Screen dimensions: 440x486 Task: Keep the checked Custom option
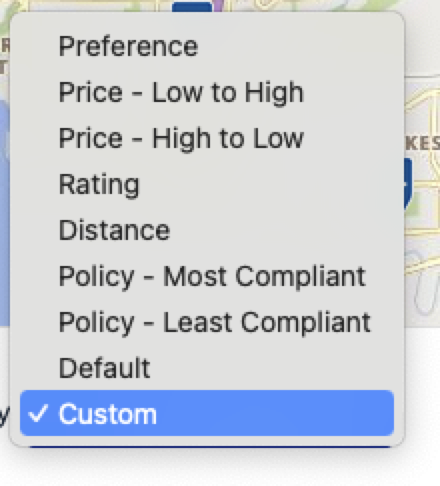207,413
